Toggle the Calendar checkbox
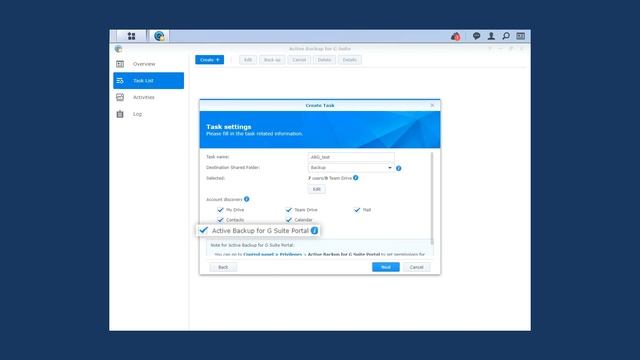This screenshot has width=640, height=360. pyautogui.click(x=289, y=220)
